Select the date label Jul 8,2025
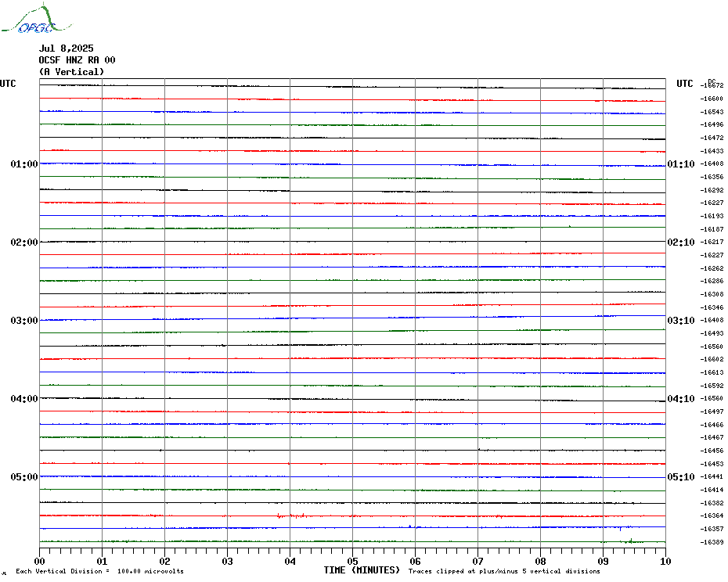Screen dimensions: 728x582 tap(66, 48)
